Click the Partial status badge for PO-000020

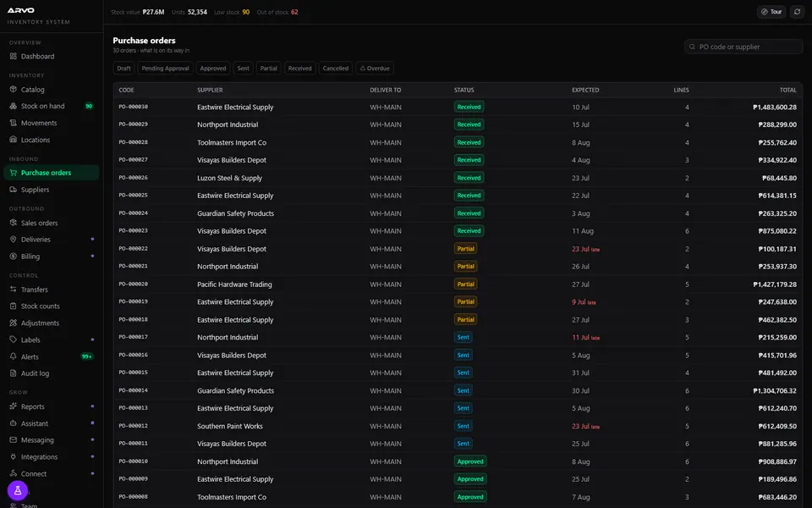465,284
